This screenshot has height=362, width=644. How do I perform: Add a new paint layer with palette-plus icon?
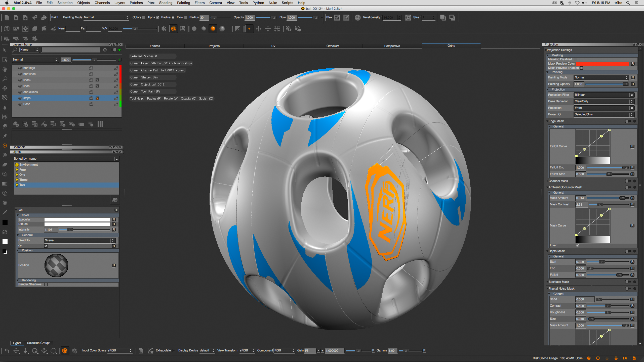[16, 124]
